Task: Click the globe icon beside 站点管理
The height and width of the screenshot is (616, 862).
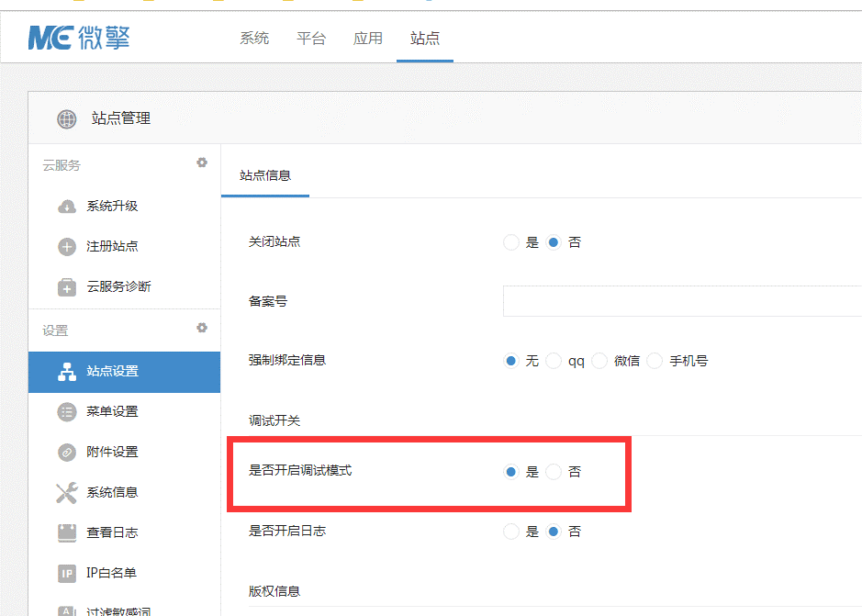Action: 67,118
